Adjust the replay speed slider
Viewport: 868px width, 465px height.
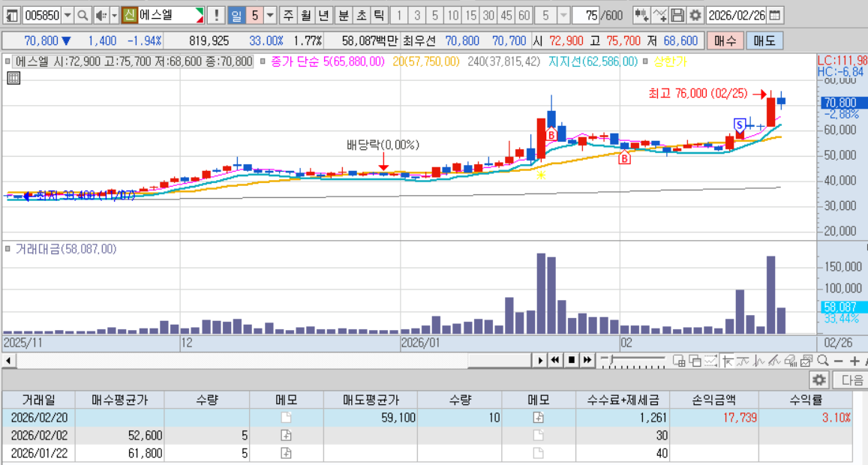(x=632, y=361)
